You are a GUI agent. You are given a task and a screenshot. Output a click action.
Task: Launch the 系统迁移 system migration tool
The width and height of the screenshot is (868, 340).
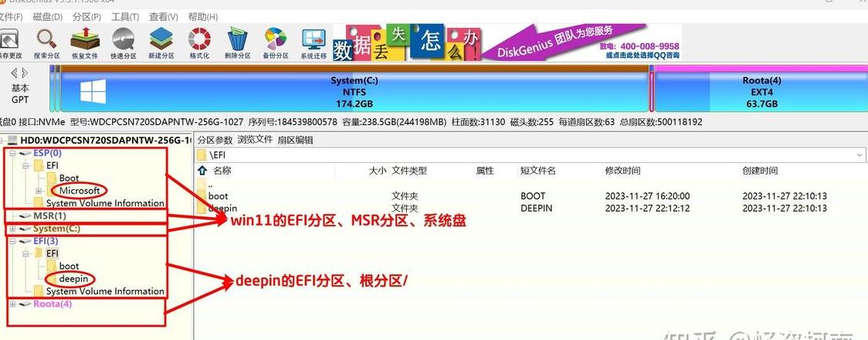click(x=314, y=43)
